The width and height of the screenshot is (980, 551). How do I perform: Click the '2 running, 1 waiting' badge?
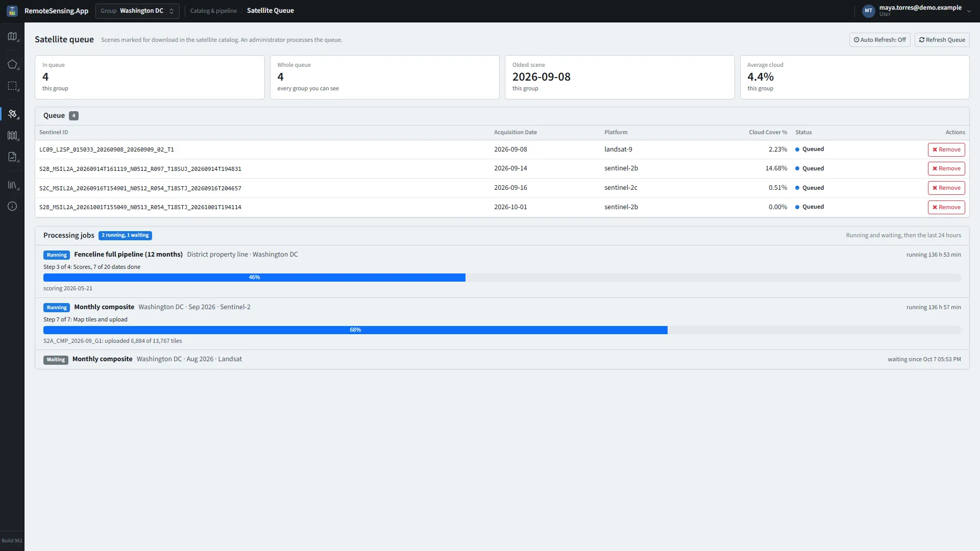[125, 235]
